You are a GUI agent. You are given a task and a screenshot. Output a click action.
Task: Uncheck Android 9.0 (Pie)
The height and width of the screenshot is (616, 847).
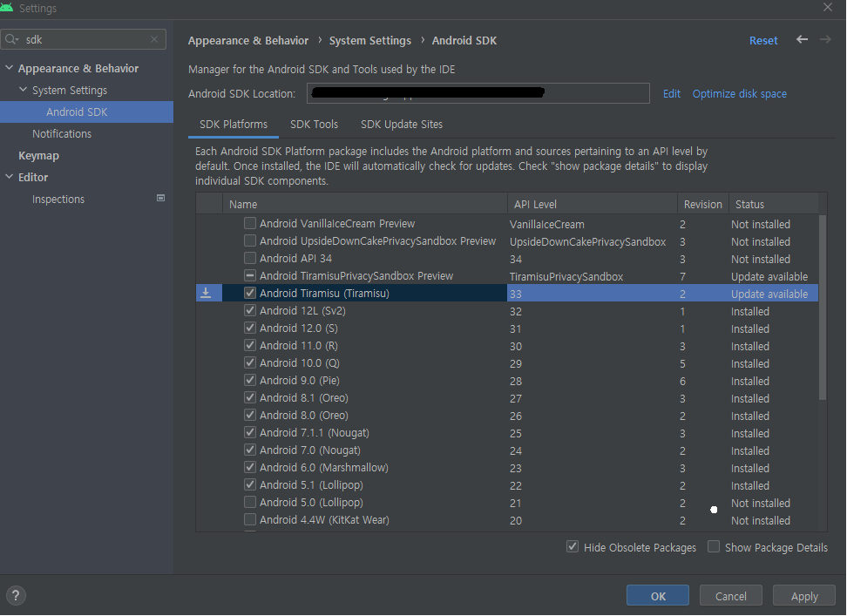point(249,380)
